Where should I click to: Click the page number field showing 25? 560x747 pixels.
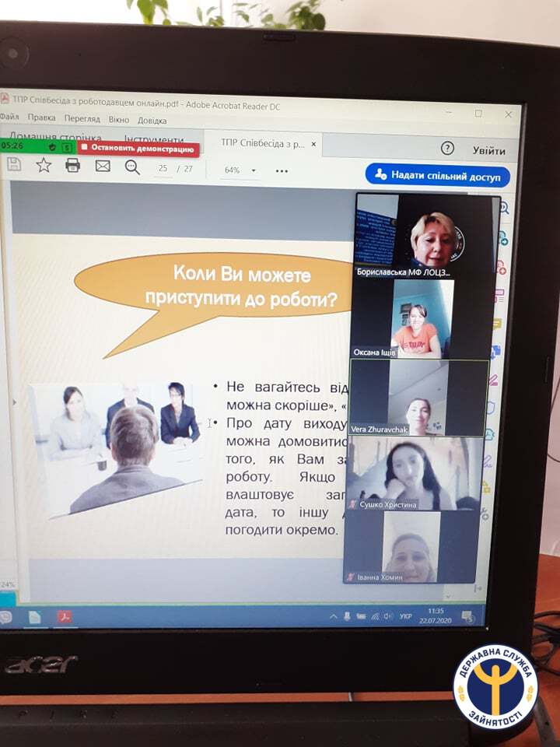[163, 168]
